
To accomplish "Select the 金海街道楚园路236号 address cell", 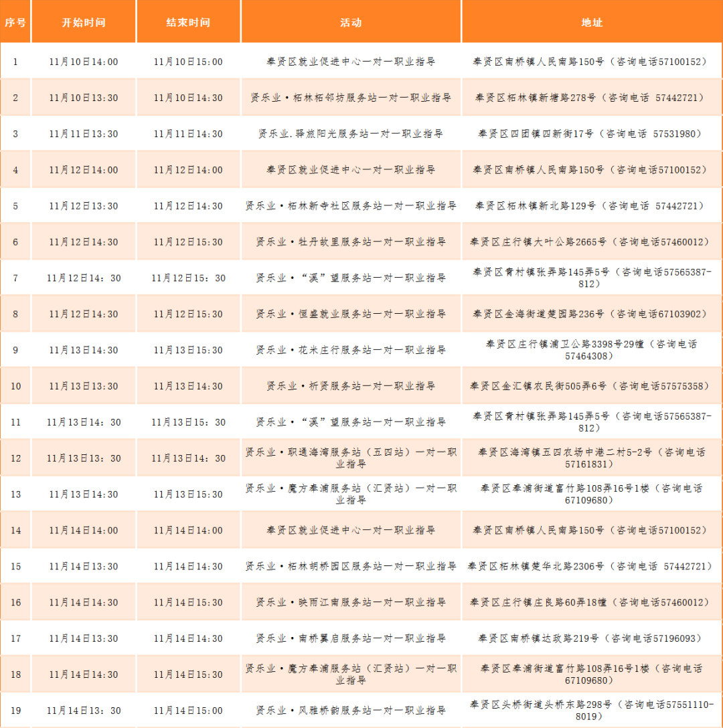I will pyautogui.click(x=592, y=314).
